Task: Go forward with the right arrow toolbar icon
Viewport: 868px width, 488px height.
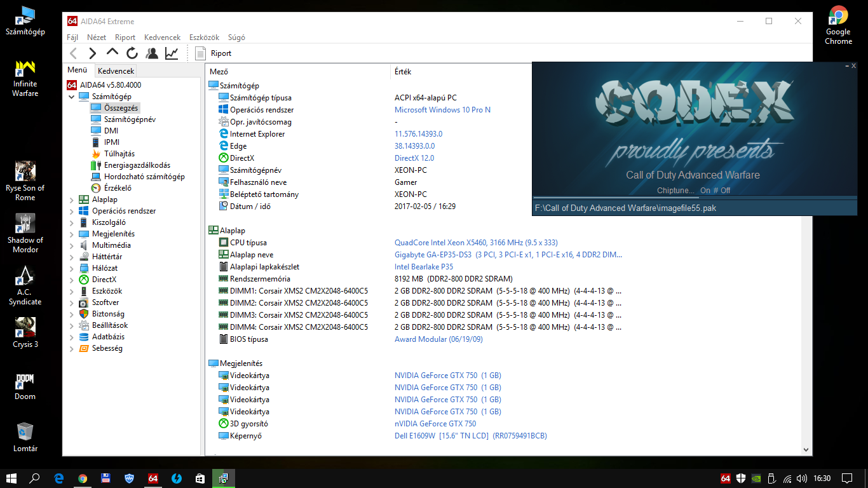Action: coord(93,53)
